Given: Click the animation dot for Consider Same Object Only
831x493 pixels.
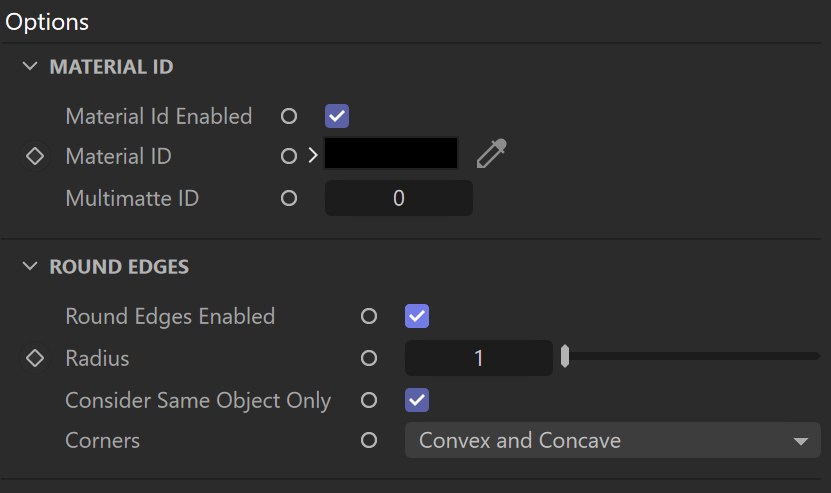Looking at the screenshot, I should coord(369,400).
